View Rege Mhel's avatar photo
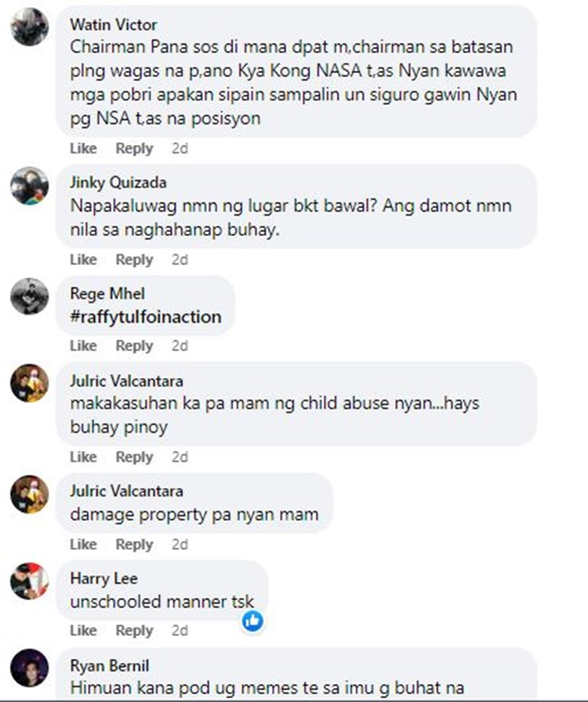Viewport: 588px width, 702px height. coord(30,296)
